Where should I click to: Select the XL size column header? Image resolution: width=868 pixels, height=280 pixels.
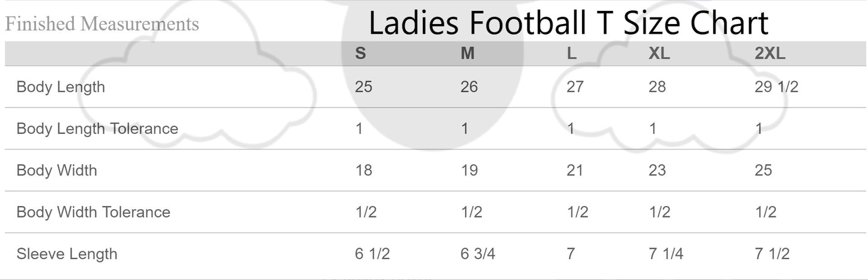pyautogui.click(x=659, y=53)
